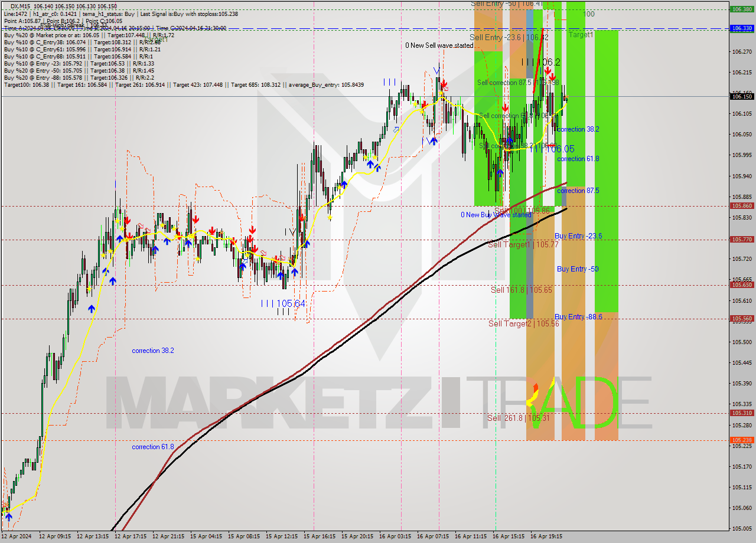Select 'correction 38.2' label near left uptrend
The image size is (756, 543).
click(x=153, y=351)
